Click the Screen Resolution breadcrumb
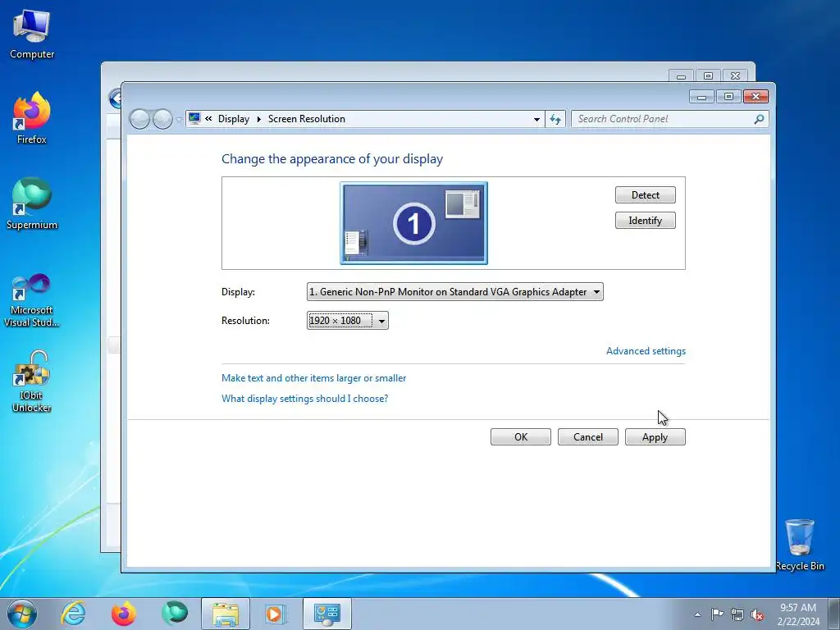Screen dimensions: 840x630 coord(307,119)
